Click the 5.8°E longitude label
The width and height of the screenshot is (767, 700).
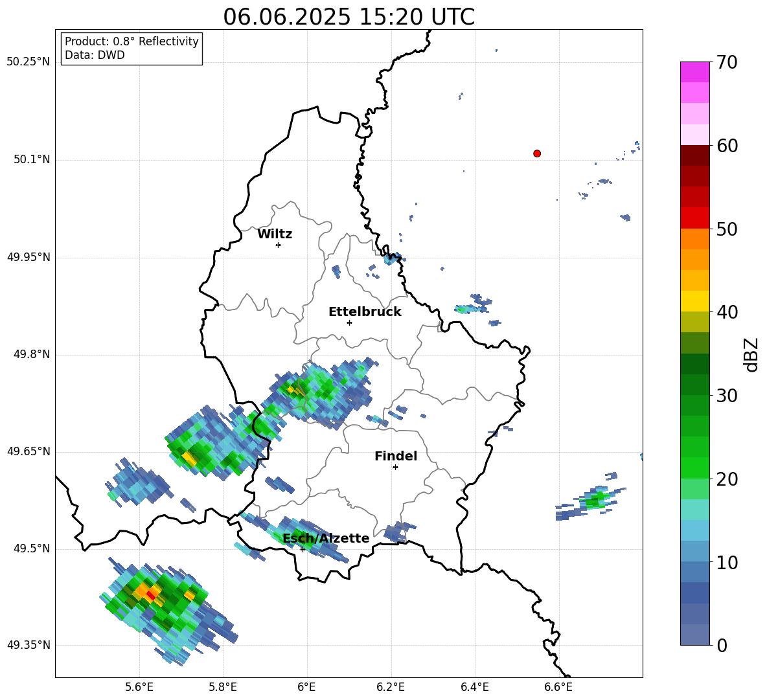point(223,687)
